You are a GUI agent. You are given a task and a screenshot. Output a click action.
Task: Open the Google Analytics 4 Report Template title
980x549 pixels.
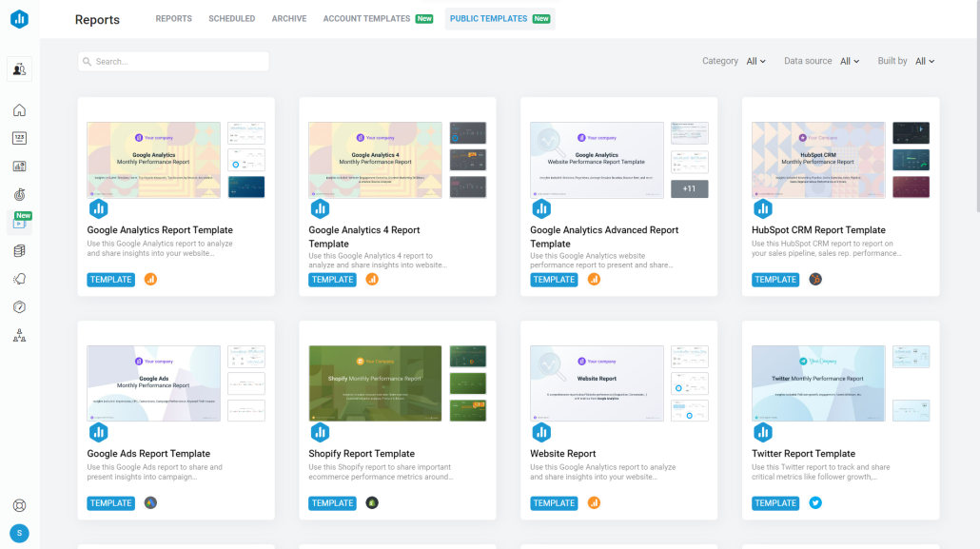pyautogui.click(x=363, y=237)
